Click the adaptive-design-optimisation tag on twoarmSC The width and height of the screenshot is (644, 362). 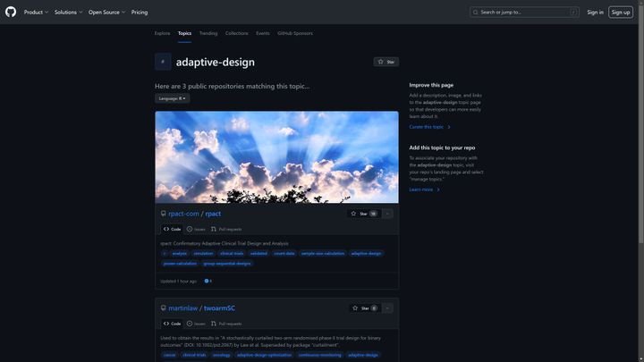click(x=264, y=355)
